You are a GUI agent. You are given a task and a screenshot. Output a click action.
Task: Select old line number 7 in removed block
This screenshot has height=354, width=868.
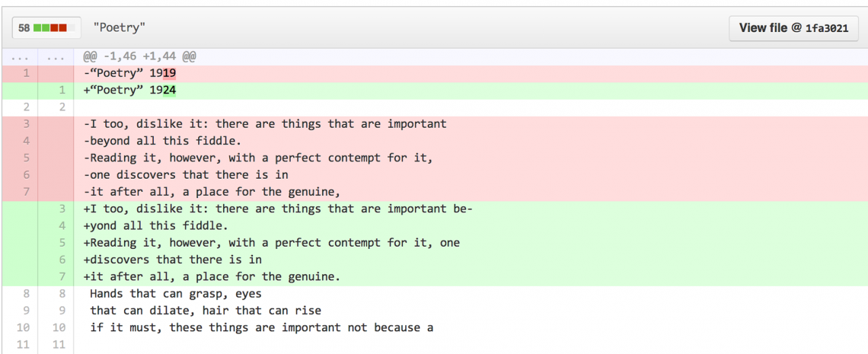click(26, 192)
